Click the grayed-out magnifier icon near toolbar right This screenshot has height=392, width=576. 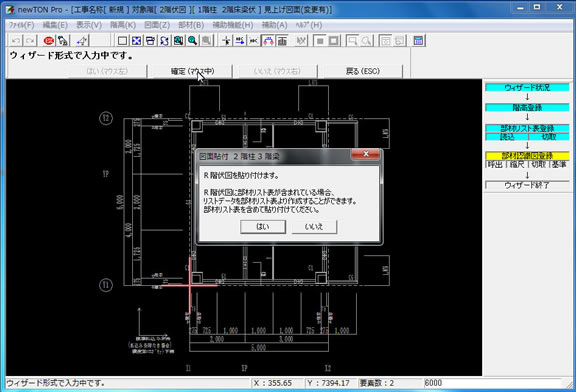tap(366, 40)
